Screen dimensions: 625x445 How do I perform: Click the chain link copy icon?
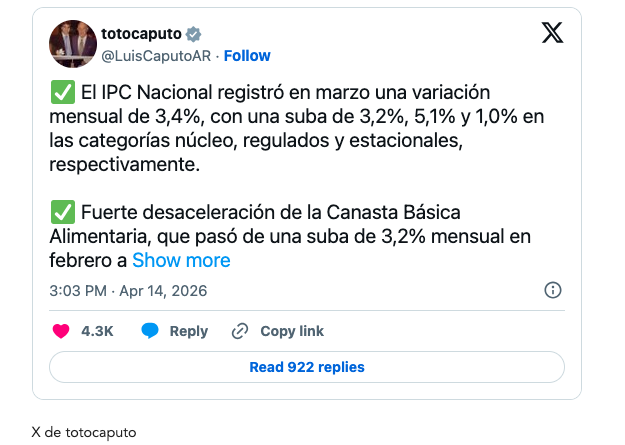tap(240, 331)
